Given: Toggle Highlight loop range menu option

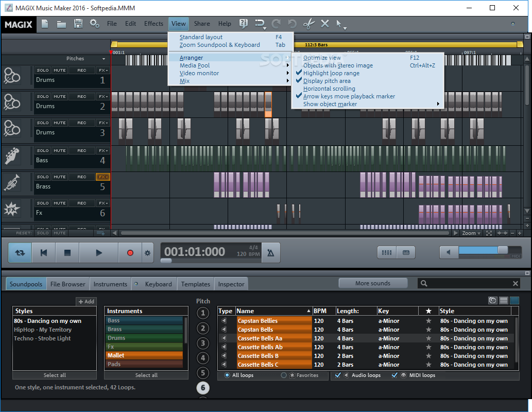Looking at the screenshot, I should 367,73.
